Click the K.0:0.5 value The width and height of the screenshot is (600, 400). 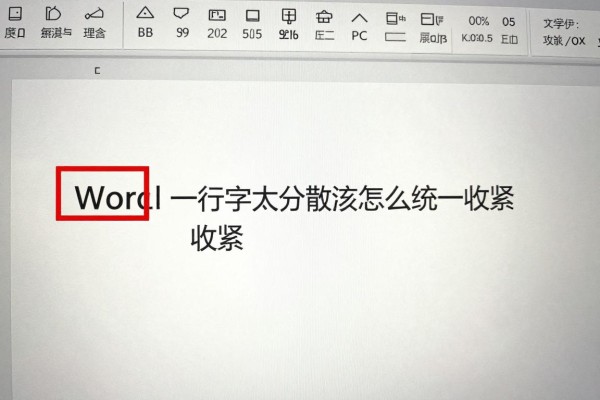[477, 38]
